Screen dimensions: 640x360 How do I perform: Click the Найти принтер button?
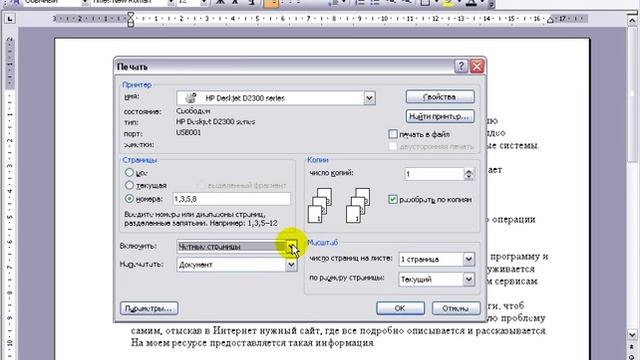click(440, 116)
